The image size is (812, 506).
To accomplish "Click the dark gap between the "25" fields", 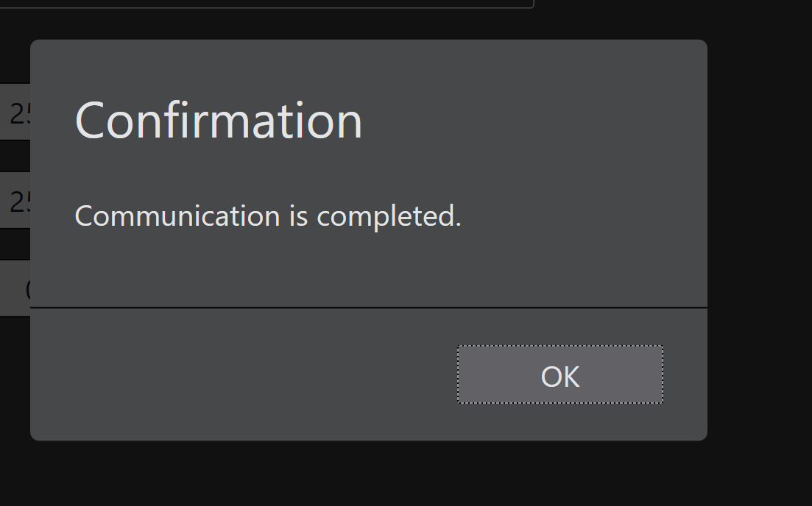I will (15, 156).
